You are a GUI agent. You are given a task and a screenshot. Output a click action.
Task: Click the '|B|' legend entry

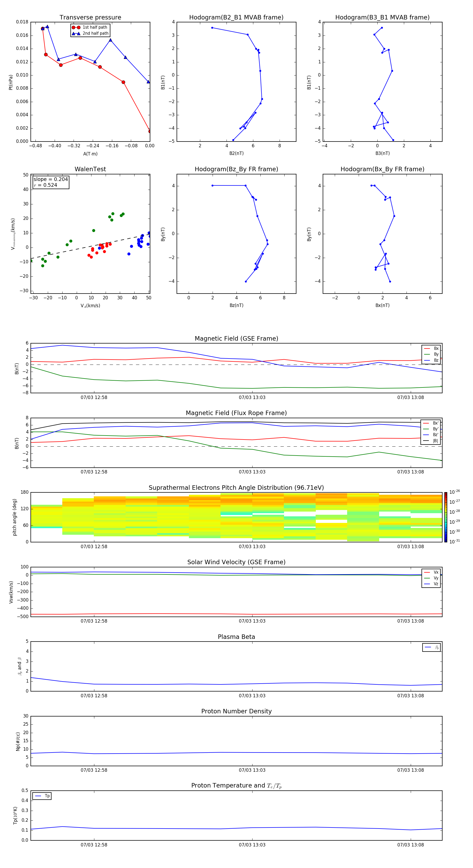pyautogui.click(x=431, y=441)
